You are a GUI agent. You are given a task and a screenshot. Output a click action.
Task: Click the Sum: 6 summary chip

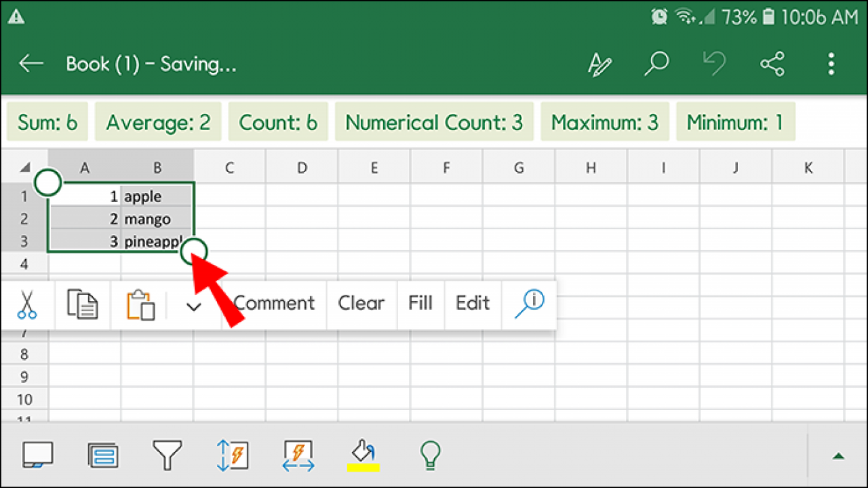tap(47, 122)
